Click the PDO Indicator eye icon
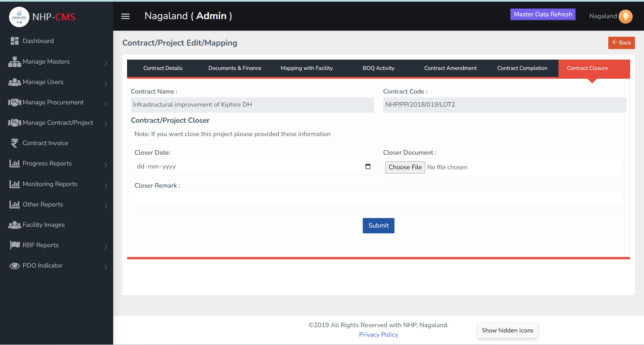 (x=14, y=266)
